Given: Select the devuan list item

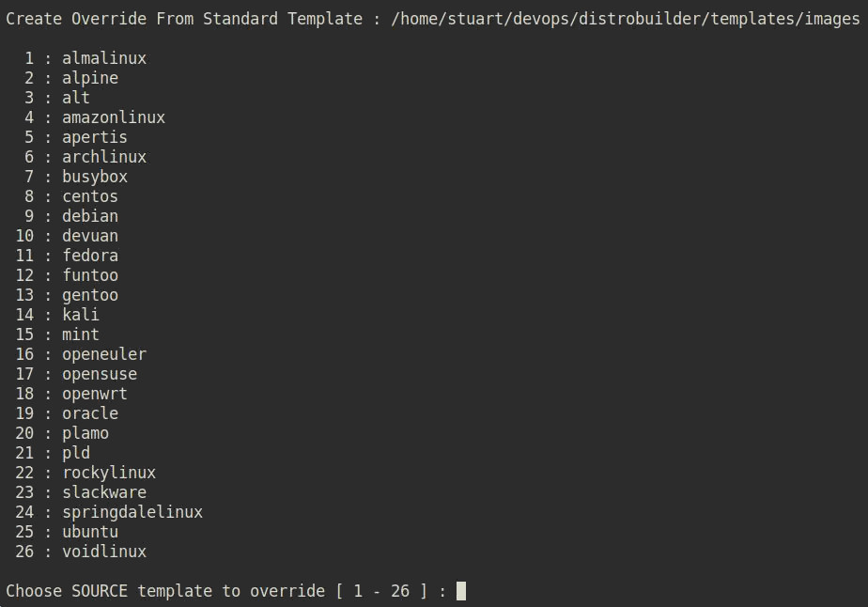Looking at the screenshot, I should tap(90, 236).
